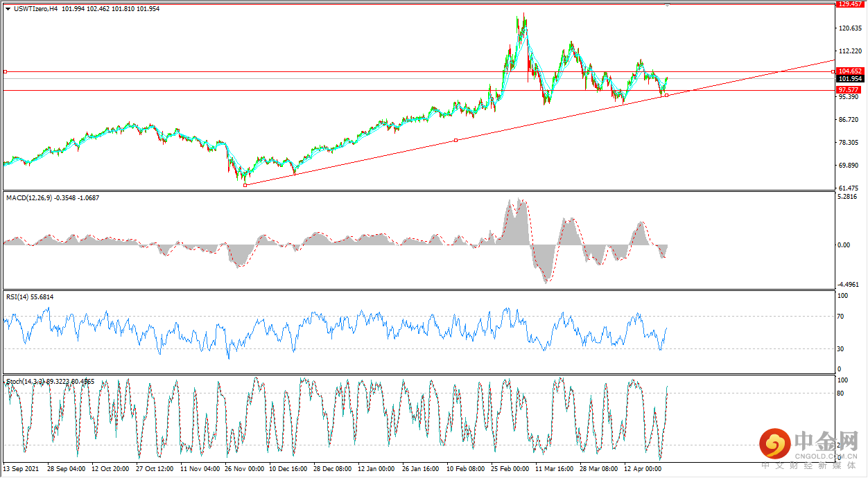Click the 11 Nov 04:00 time label
Viewport: 868px width, 478px height.
200,468
